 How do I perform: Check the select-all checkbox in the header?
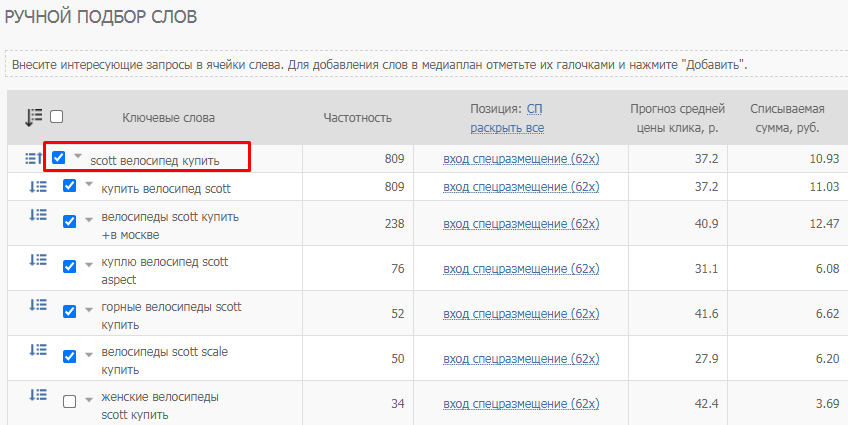coord(56,117)
